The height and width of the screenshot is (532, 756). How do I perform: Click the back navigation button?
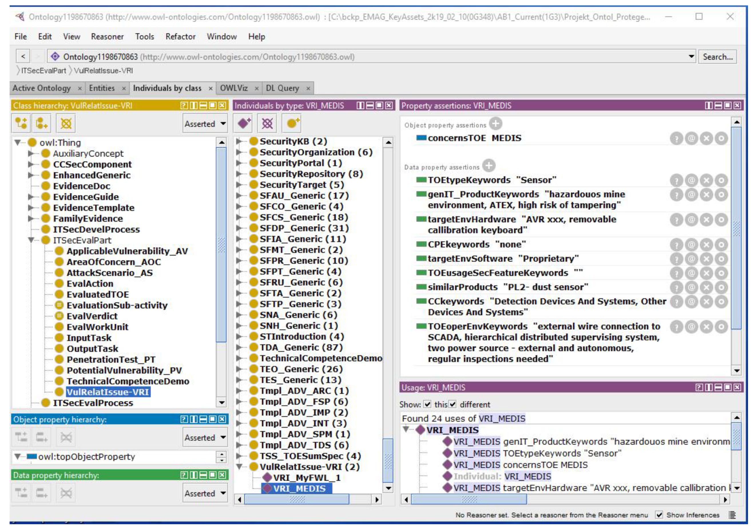coord(23,56)
